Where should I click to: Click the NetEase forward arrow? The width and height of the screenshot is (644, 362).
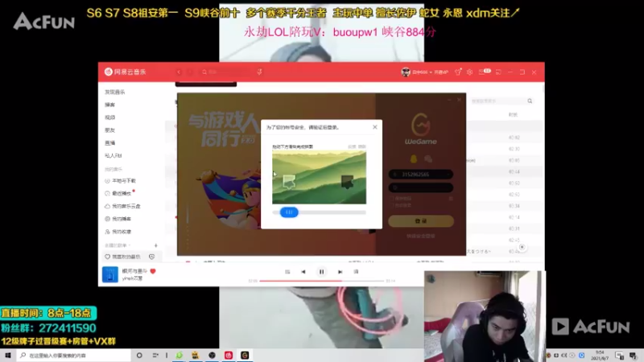point(190,72)
